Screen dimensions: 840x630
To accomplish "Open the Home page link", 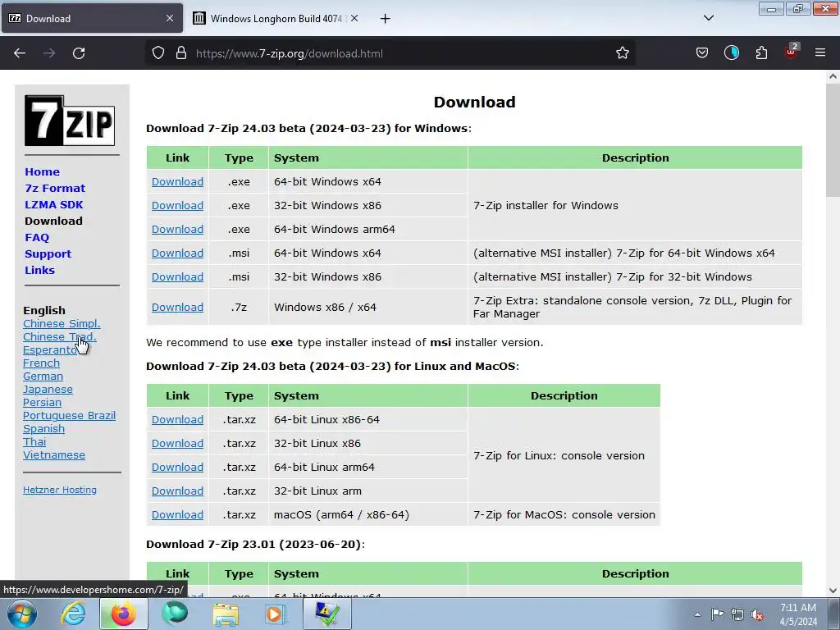I will pos(42,172).
